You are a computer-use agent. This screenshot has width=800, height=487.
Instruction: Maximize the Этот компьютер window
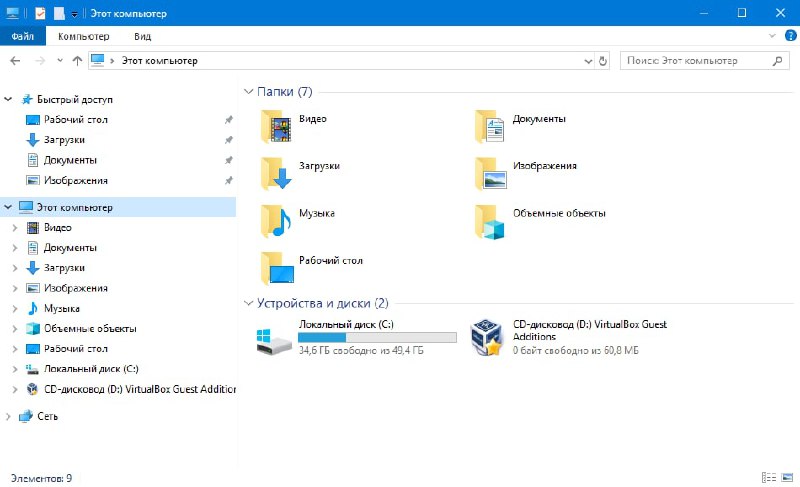coord(742,13)
